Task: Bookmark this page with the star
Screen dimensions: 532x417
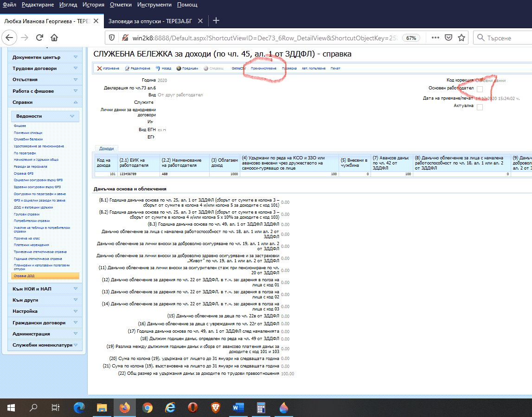Action: [461, 38]
